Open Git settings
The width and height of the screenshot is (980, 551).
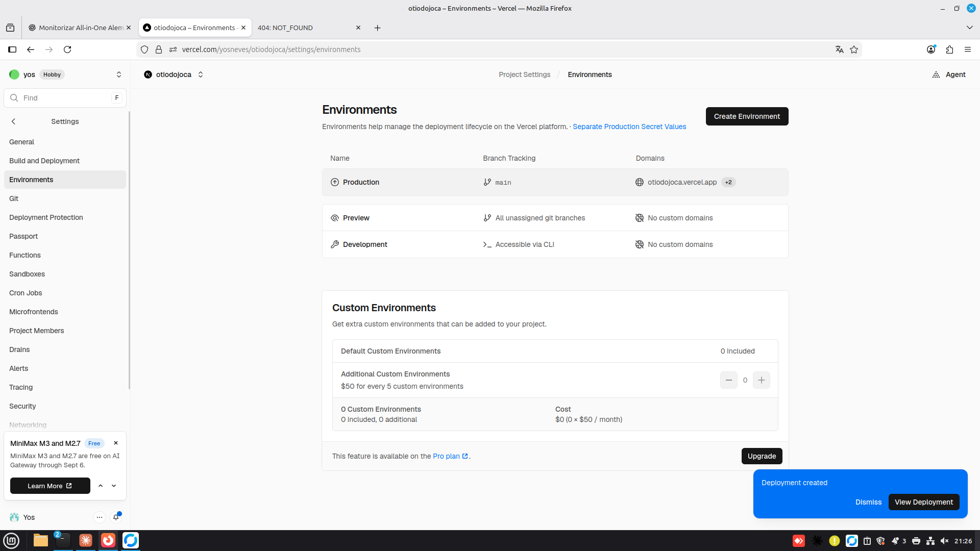click(65, 198)
